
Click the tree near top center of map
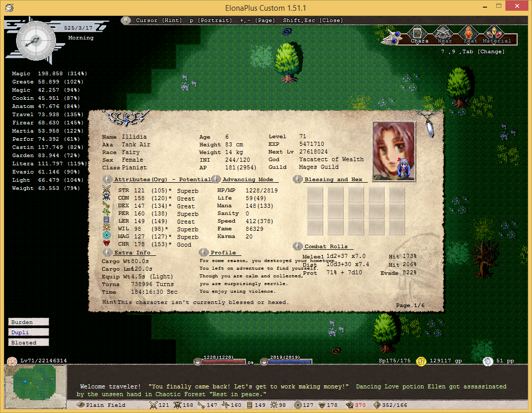[x=287, y=63]
